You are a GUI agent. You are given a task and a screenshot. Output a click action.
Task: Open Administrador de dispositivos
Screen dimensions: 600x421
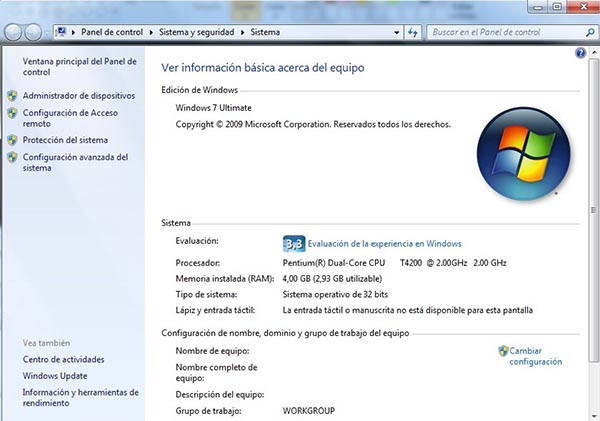[x=79, y=96]
